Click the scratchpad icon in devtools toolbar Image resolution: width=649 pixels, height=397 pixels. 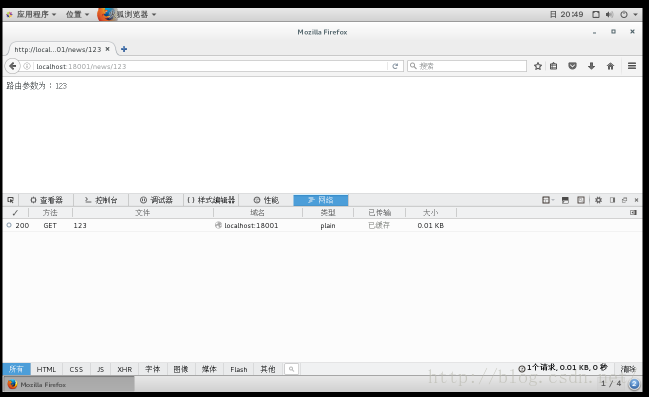(x=581, y=200)
